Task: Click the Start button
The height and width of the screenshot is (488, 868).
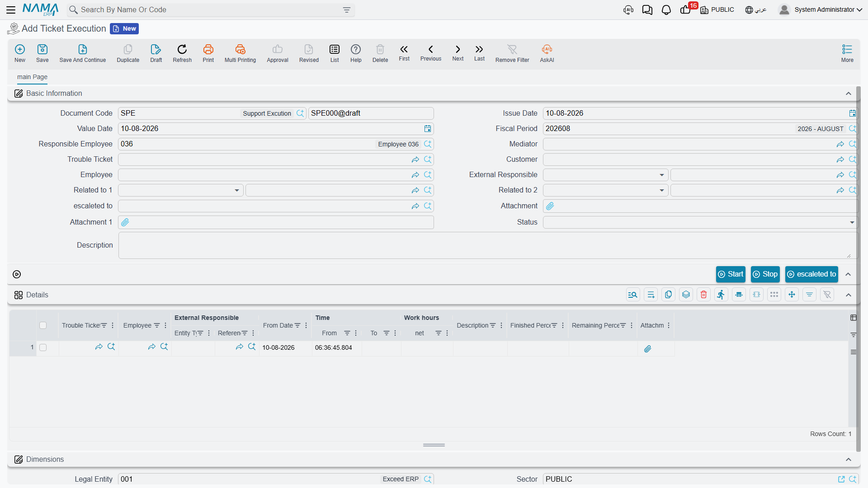Action: pyautogui.click(x=731, y=274)
